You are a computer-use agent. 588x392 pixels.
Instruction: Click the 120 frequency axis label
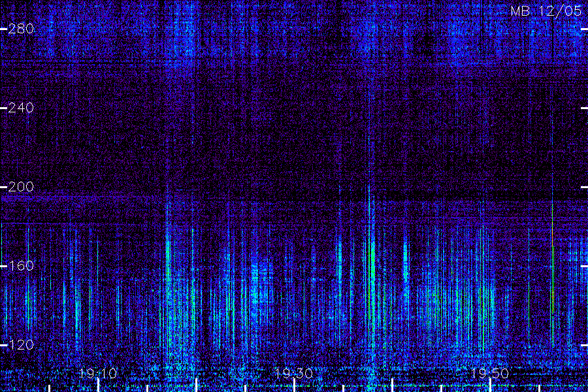pyautogui.click(x=21, y=345)
